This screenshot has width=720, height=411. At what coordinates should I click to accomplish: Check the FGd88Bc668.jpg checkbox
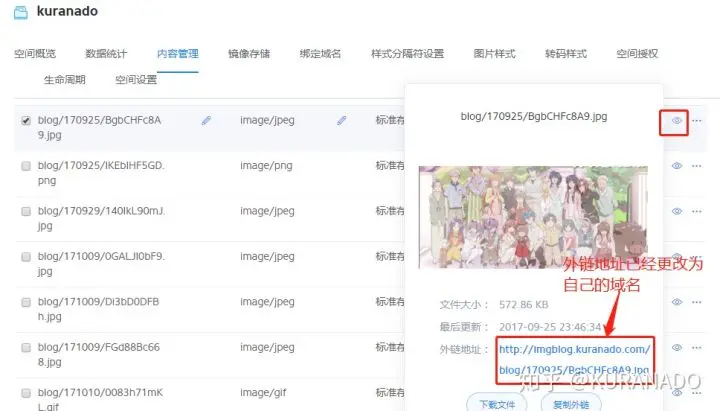pos(26,348)
